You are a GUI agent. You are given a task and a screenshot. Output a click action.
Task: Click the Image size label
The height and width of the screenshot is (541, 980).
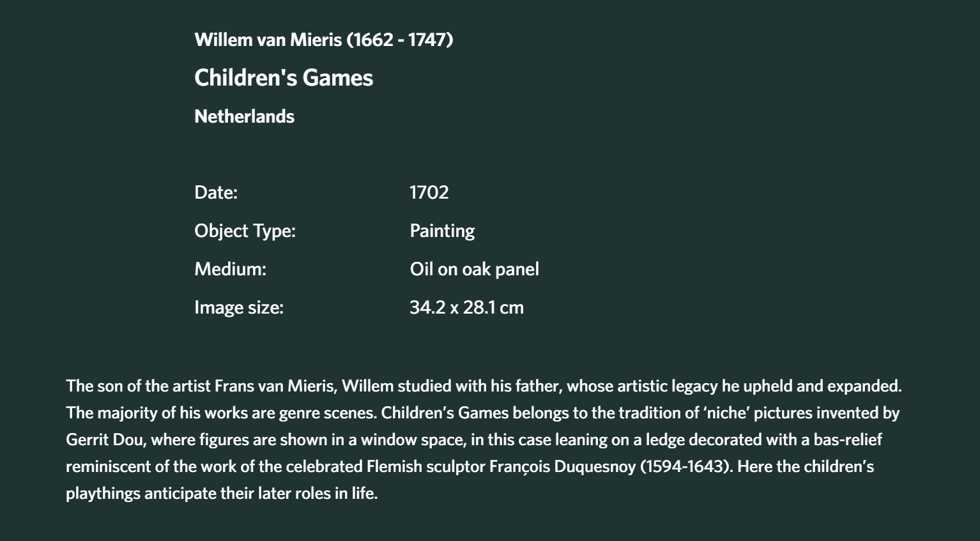[x=239, y=307]
